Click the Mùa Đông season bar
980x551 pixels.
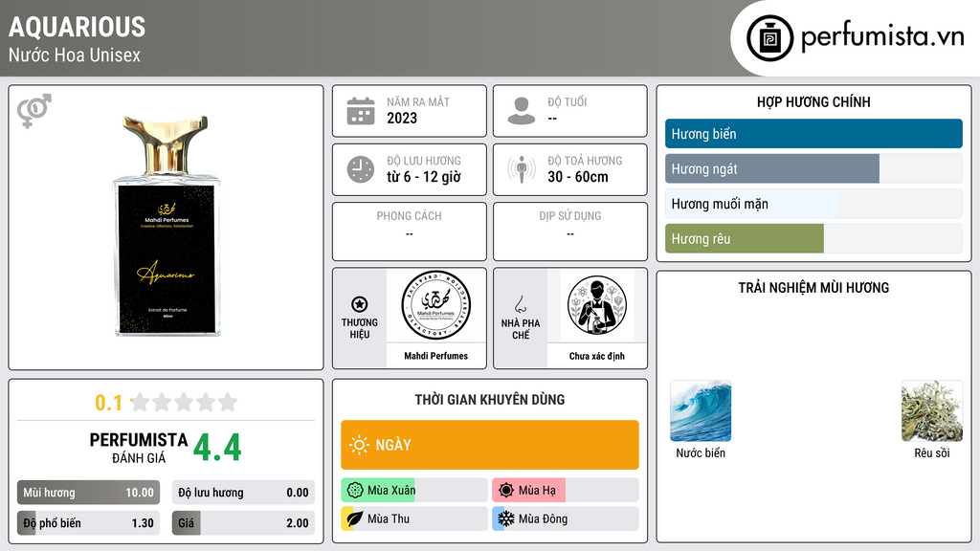pos(566,518)
